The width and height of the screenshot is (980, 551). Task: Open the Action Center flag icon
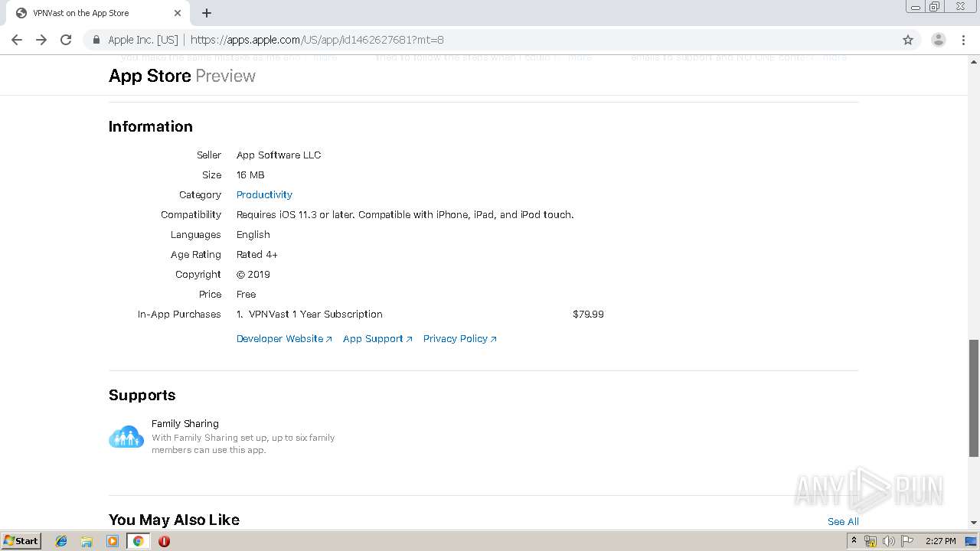pyautogui.click(x=907, y=541)
